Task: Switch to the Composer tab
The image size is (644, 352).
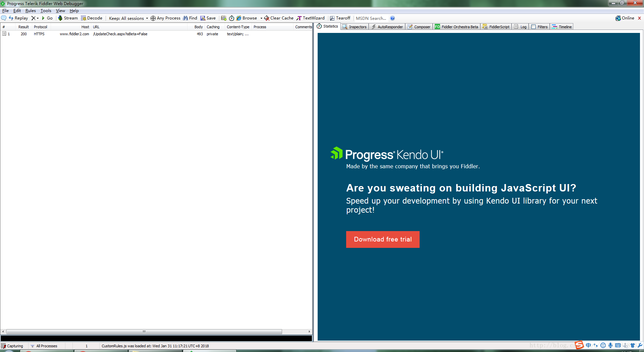Action: click(419, 27)
